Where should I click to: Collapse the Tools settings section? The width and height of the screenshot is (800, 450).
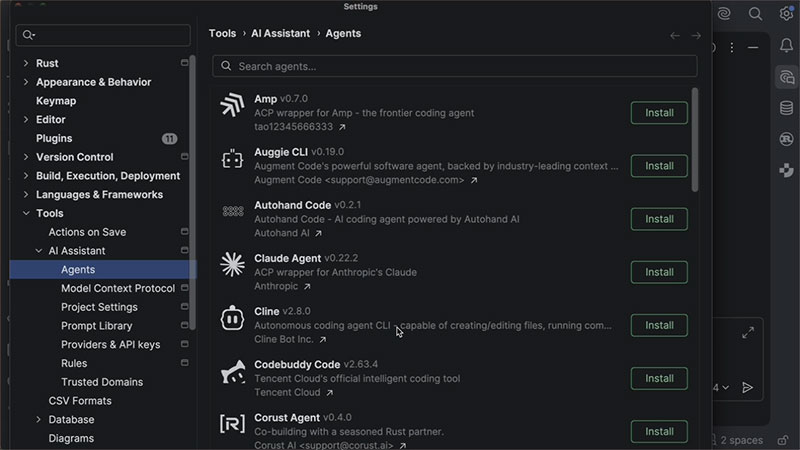click(x=26, y=213)
